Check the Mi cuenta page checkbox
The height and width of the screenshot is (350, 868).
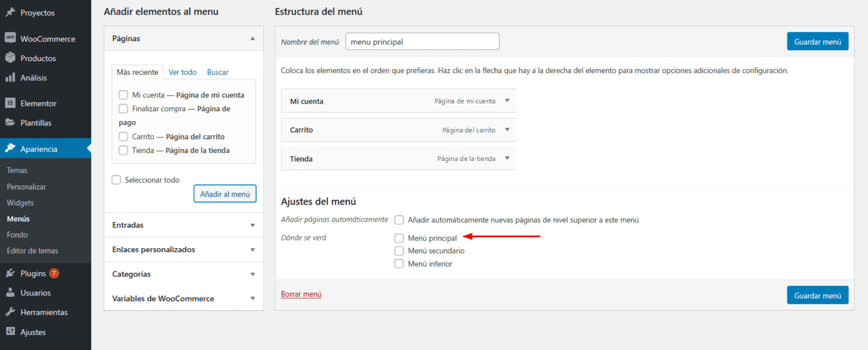[123, 95]
